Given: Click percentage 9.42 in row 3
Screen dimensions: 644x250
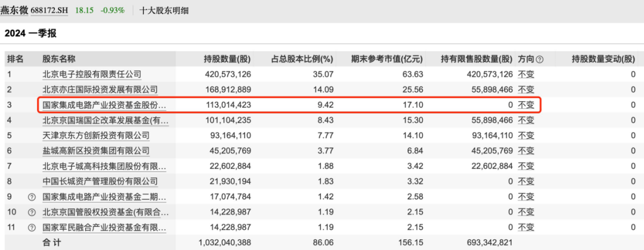Looking at the screenshot, I should tap(327, 105).
